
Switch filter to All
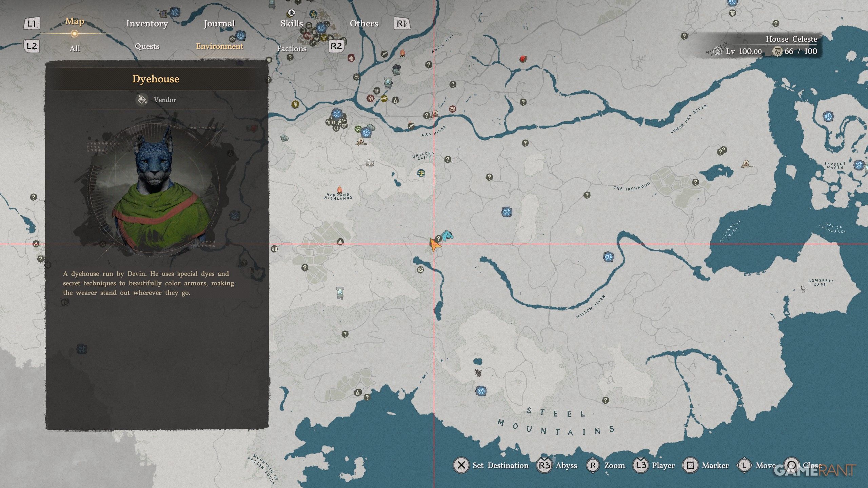tap(75, 48)
